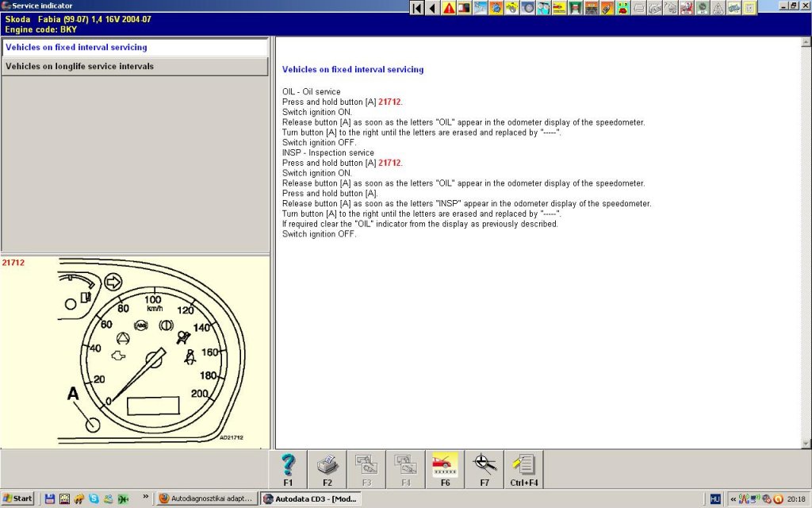812x508 pixels.
Task: Click the green icon with red car and numbers
Action: pos(622,8)
